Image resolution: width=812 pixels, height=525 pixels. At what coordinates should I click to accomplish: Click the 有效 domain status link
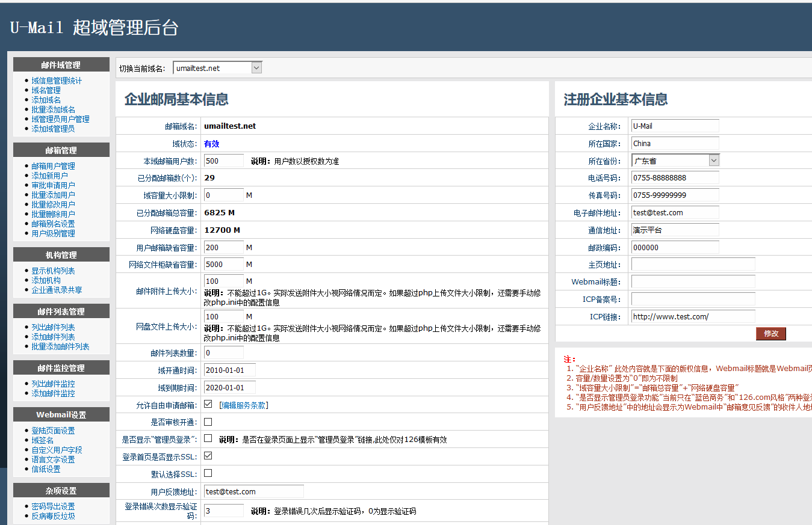[x=210, y=143]
